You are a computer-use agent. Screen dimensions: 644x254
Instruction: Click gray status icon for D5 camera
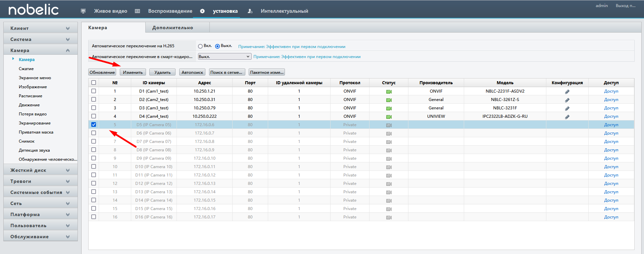click(389, 125)
